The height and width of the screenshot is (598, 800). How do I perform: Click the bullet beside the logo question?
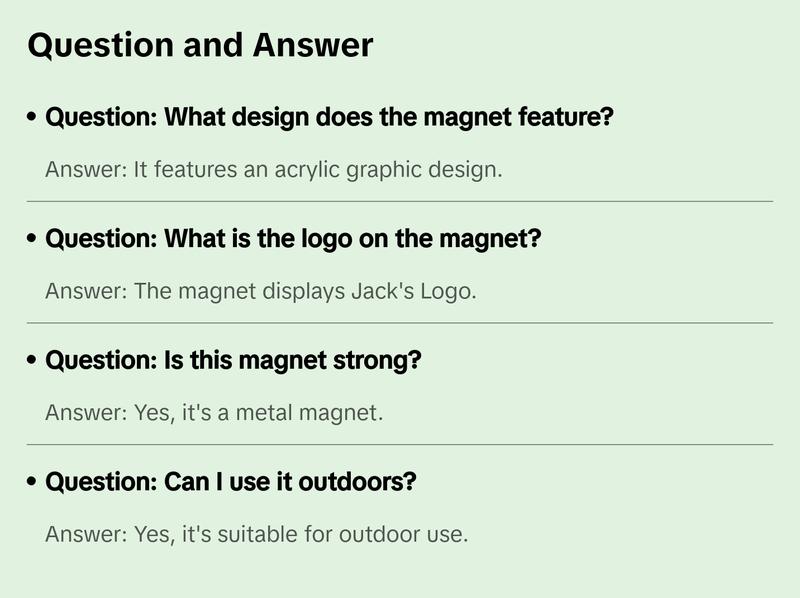[33, 240]
